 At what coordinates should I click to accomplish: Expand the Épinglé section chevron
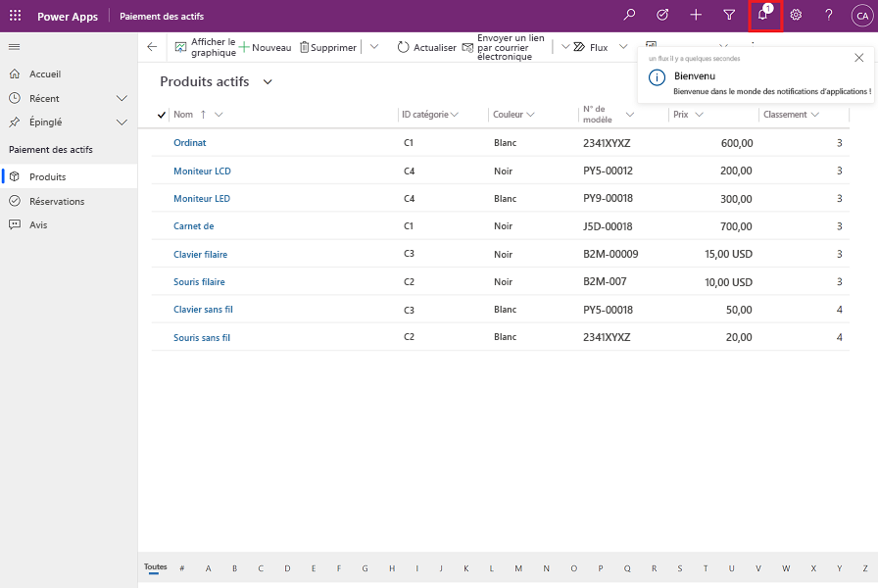(122, 122)
